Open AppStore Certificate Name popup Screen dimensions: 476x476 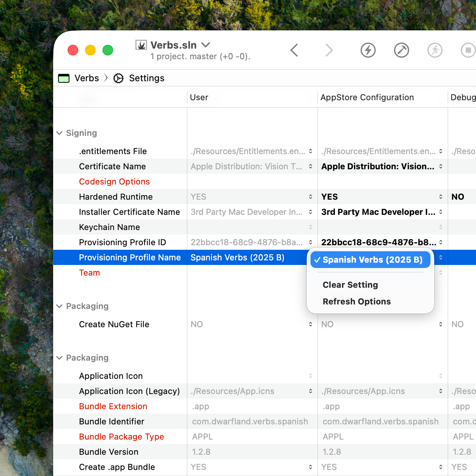(440, 166)
